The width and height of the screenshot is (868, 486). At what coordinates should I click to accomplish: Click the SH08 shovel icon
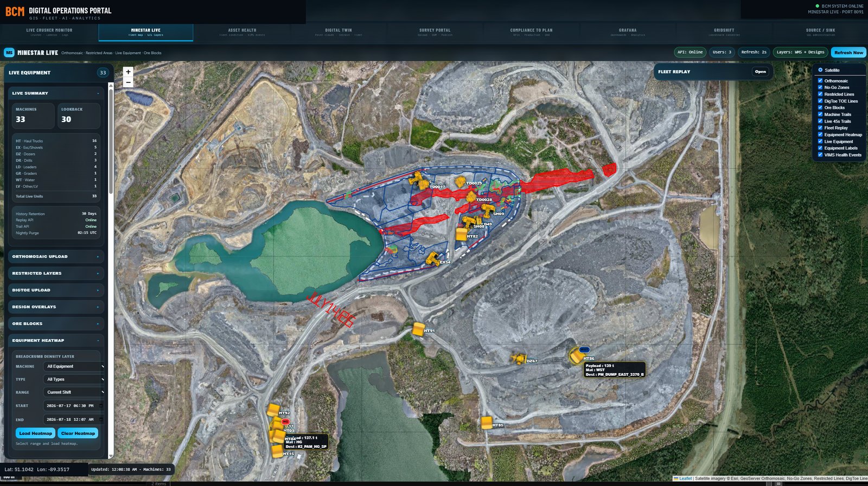[x=468, y=222]
